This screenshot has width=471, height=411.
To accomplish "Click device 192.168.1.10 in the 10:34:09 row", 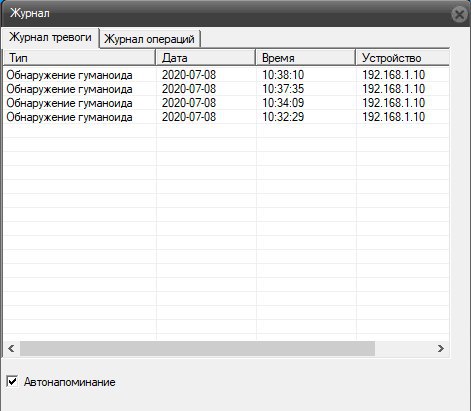I will pyautogui.click(x=394, y=103).
